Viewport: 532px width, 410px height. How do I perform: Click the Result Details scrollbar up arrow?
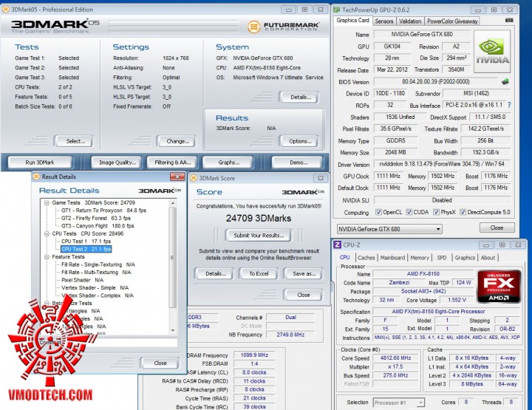tap(173, 203)
